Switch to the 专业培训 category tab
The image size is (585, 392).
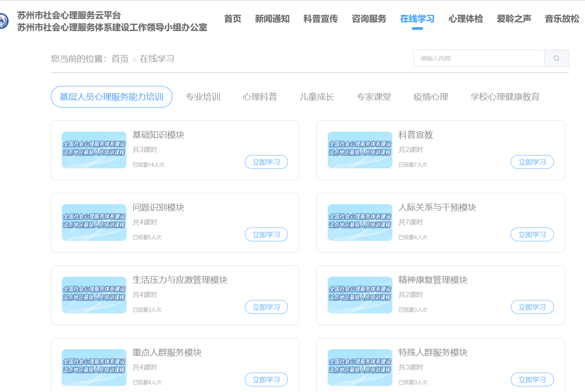tap(203, 97)
